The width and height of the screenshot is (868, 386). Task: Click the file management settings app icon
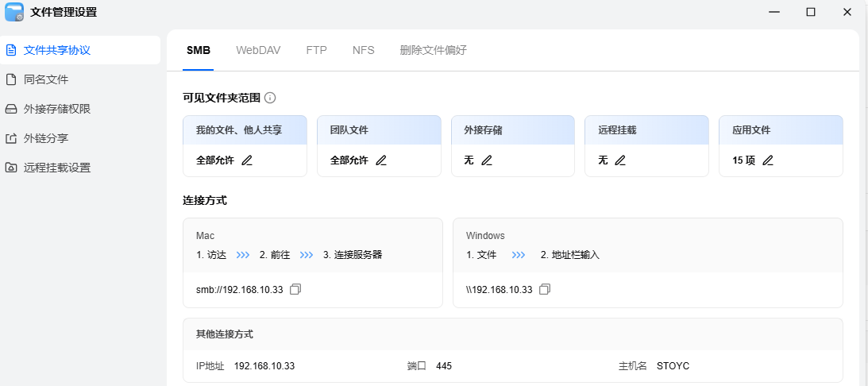(x=14, y=12)
